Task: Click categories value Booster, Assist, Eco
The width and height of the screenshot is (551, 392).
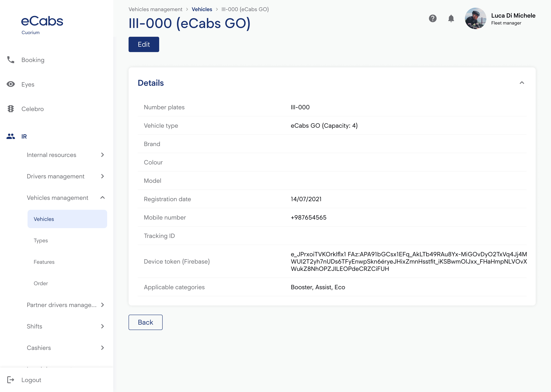Action: pyautogui.click(x=318, y=287)
